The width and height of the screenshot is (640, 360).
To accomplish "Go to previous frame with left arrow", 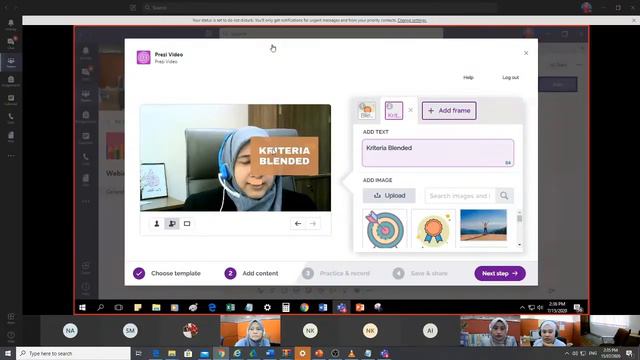I will (x=298, y=224).
